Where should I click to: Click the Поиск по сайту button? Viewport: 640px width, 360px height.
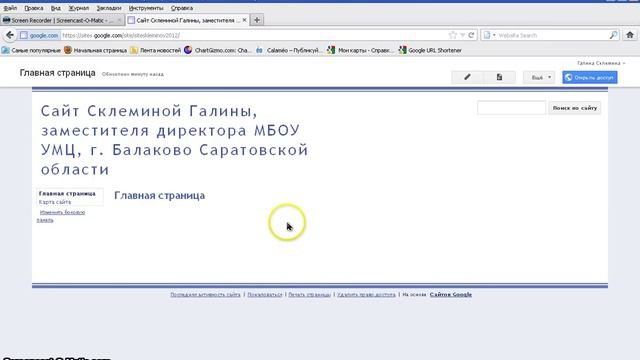pos(575,108)
